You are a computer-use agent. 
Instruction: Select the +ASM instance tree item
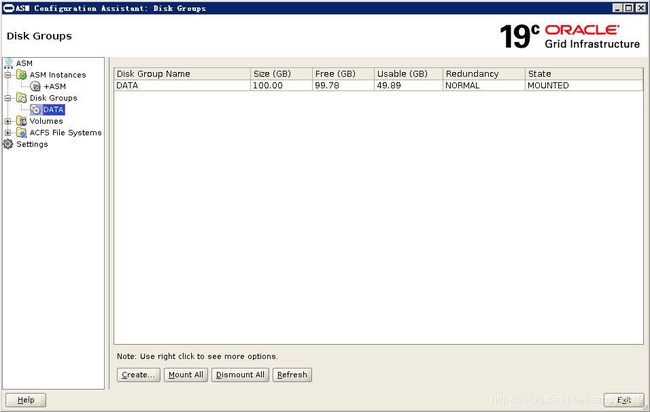pos(55,86)
